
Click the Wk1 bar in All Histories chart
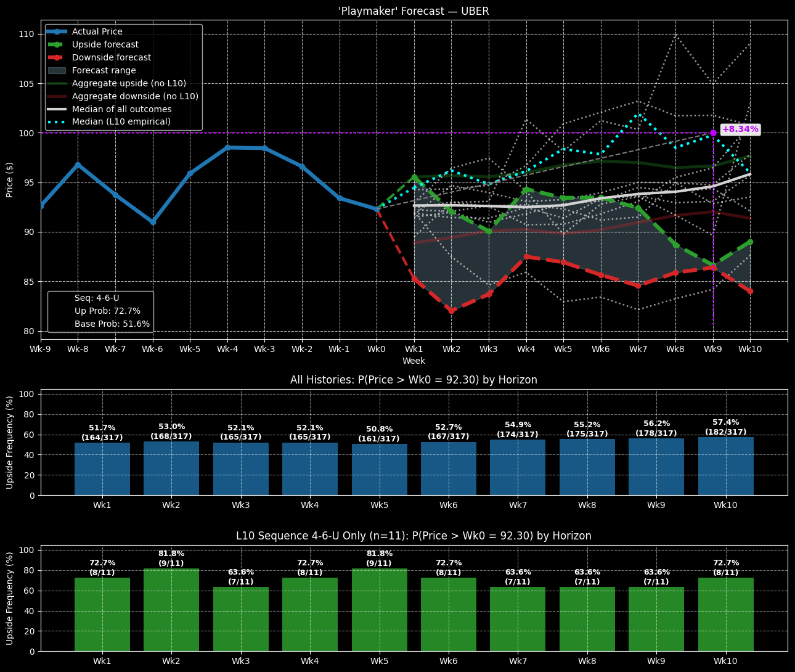tap(102, 469)
